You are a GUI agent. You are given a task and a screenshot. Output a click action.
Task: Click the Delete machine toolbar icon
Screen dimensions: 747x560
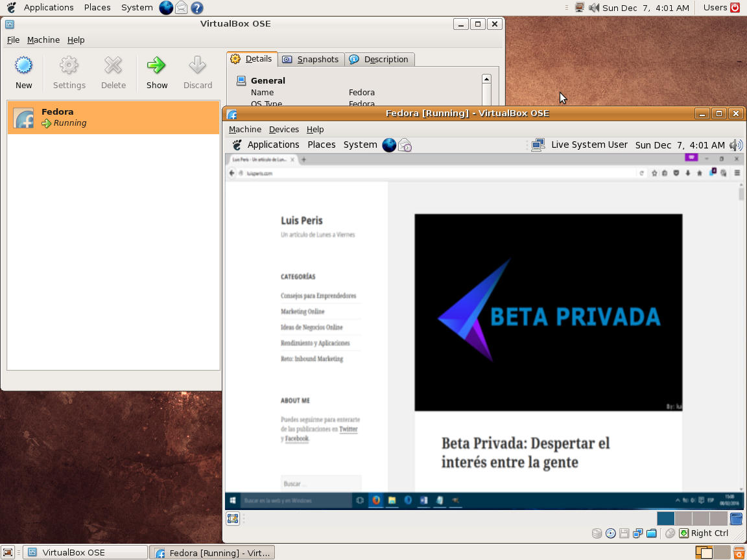pyautogui.click(x=113, y=65)
